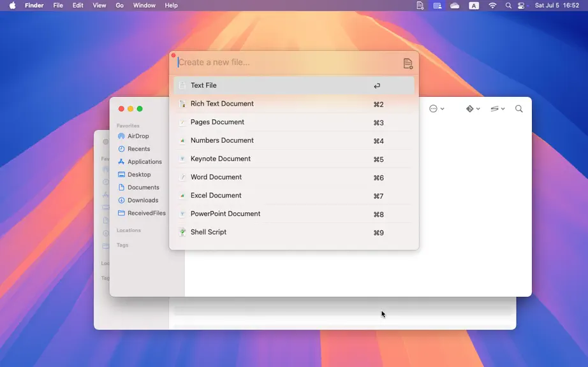
Task: Click the cloud icon in menu bar
Action: click(x=455, y=6)
